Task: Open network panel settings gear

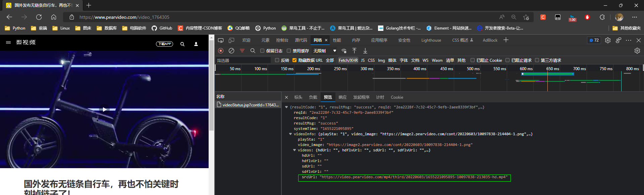Action: point(637,51)
